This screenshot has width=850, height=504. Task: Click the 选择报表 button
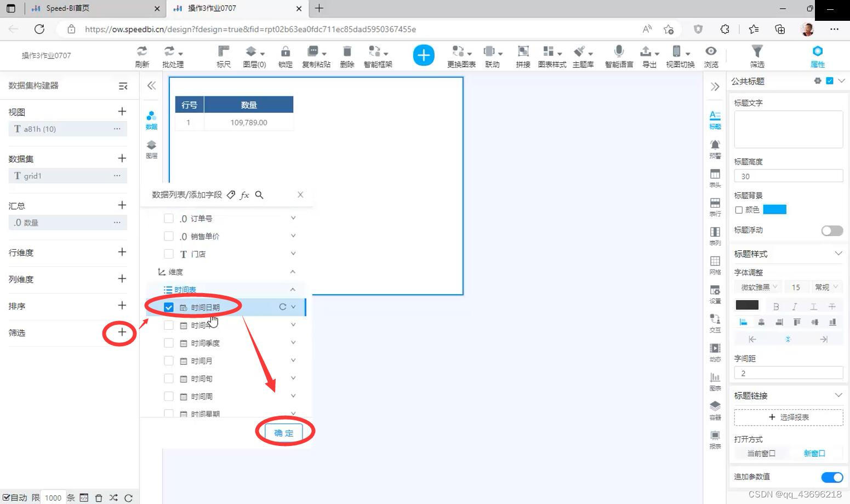click(x=788, y=417)
